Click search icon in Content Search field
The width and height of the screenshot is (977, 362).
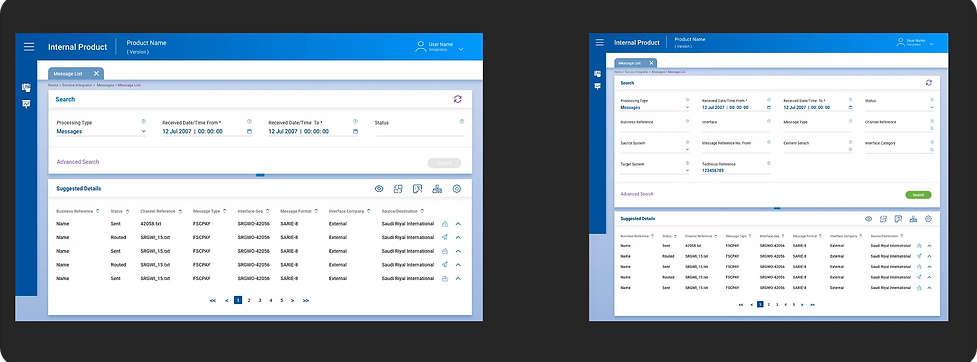850,150
